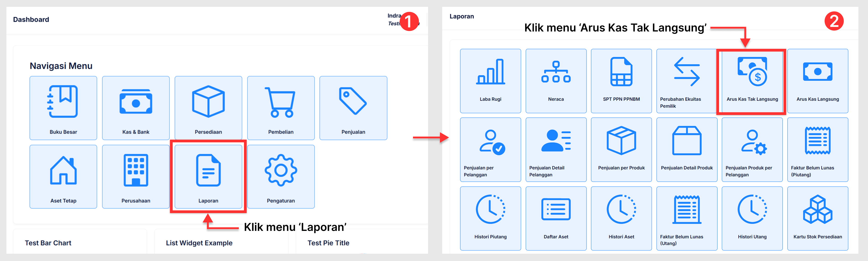The height and width of the screenshot is (261, 868).
Task: Open SPT PPN PPNBM report tile
Action: (621, 72)
